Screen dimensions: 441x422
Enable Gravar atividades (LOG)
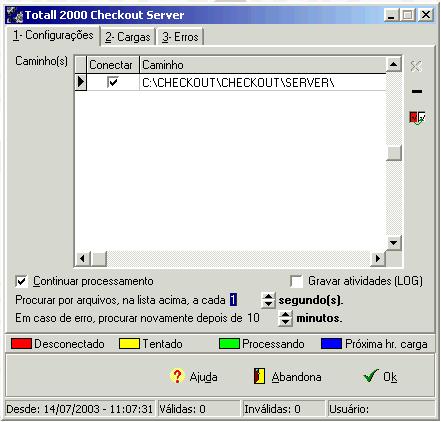[x=296, y=281]
